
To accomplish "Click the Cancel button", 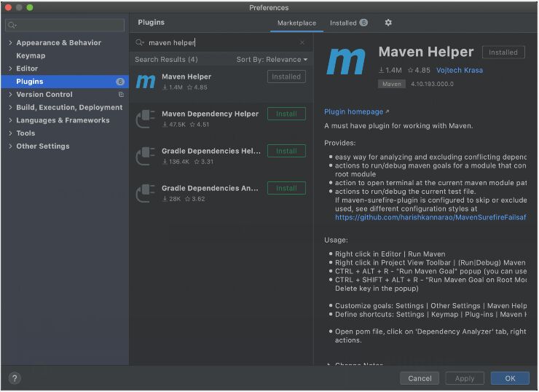I will [x=420, y=379].
